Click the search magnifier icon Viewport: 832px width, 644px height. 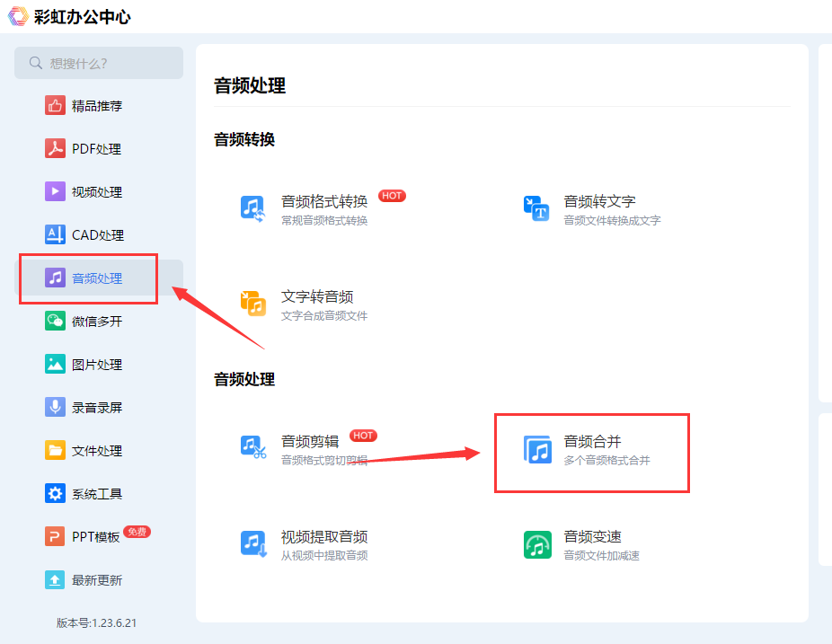pyautogui.click(x=36, y=63)
